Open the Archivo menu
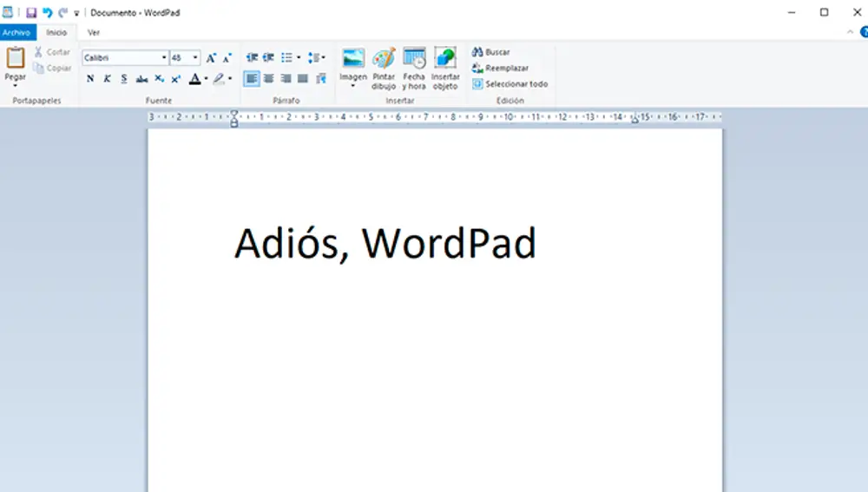The width and height of the screenshot is (868, 492). pyautogui.click(x=16, y=33)
